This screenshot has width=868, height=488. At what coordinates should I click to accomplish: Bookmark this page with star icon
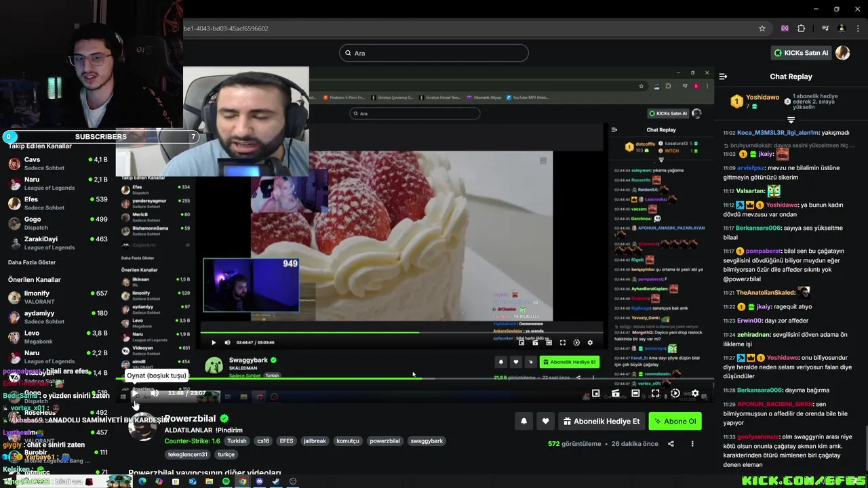tap(762, 28)
